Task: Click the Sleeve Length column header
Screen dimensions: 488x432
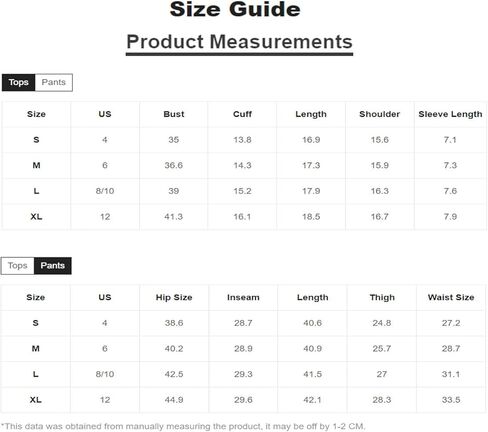Action: coord(450,114)
